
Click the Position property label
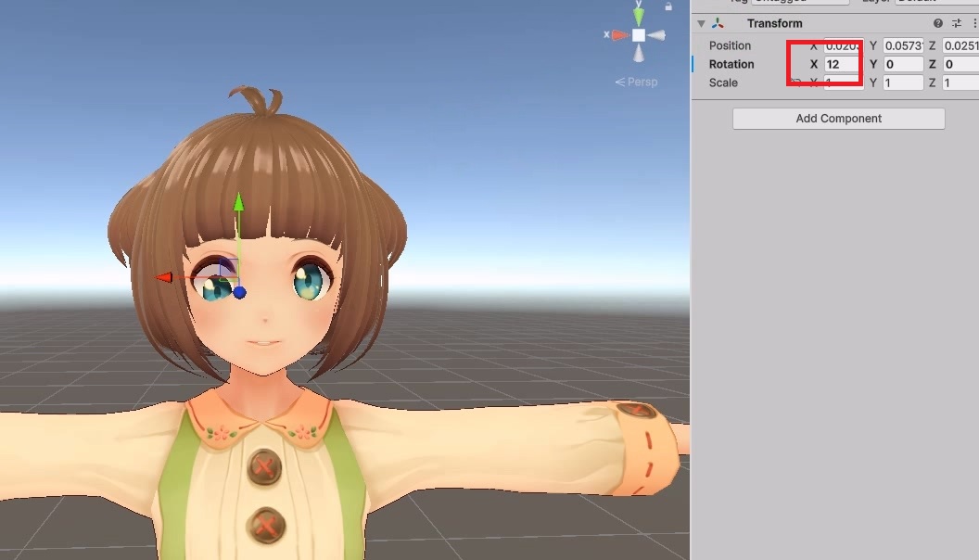pyautogui.click(x=730, y=45)
